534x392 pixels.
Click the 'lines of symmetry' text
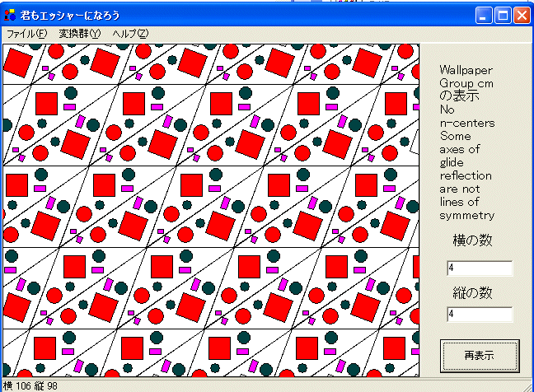pos(467,208)
